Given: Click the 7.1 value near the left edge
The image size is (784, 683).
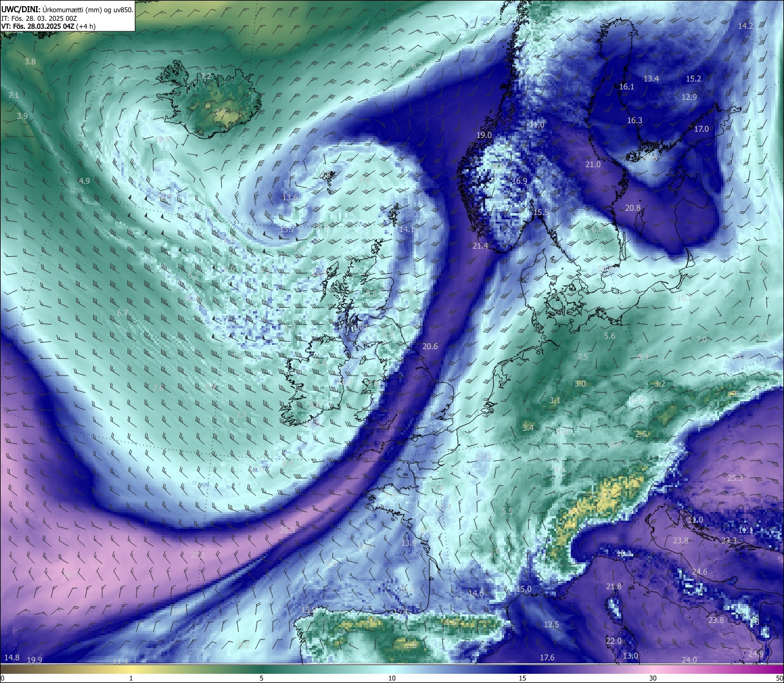Looking at the screenshot, I should [x=13, y=96].
